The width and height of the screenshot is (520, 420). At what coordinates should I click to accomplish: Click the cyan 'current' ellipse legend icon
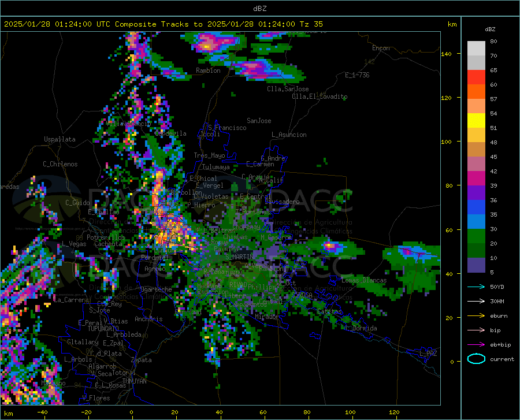pyautogui.click(x=476, y=359)
